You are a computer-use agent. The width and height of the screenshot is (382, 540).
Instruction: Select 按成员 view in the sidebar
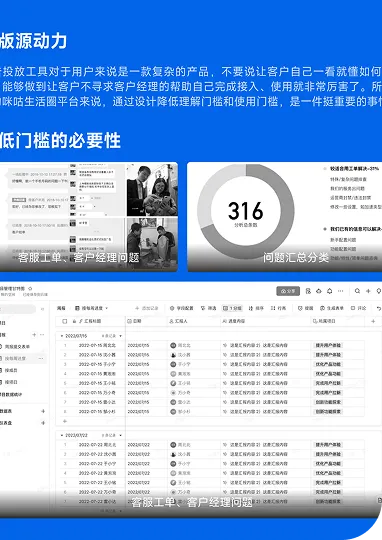click(x=11, y=370)
